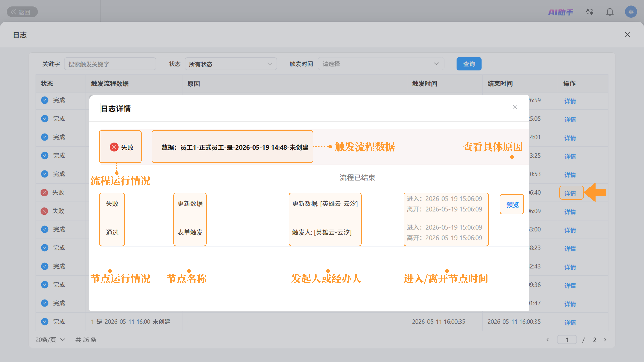Viewport: 644px width, 362px height.
Task: Click the 完成 check icon in the 16:00:35 row
Action: (x=44, y=322)
